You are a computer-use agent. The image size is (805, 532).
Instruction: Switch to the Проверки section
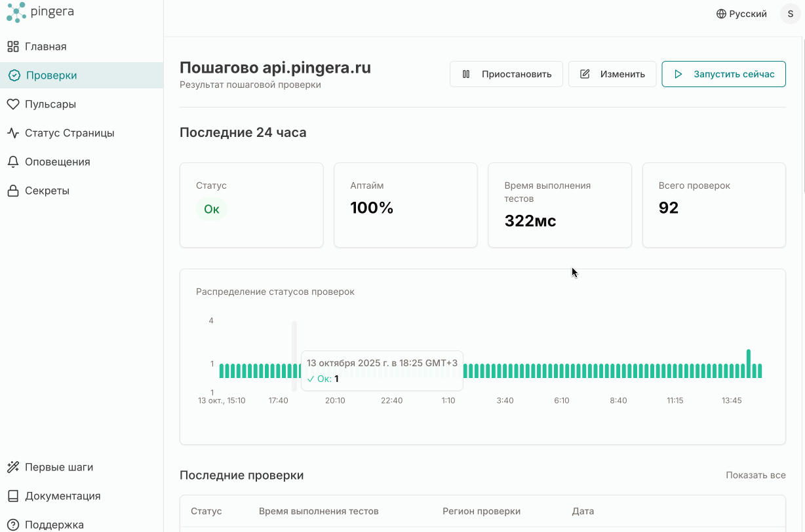pyautogui.click(x=52, y=75)
